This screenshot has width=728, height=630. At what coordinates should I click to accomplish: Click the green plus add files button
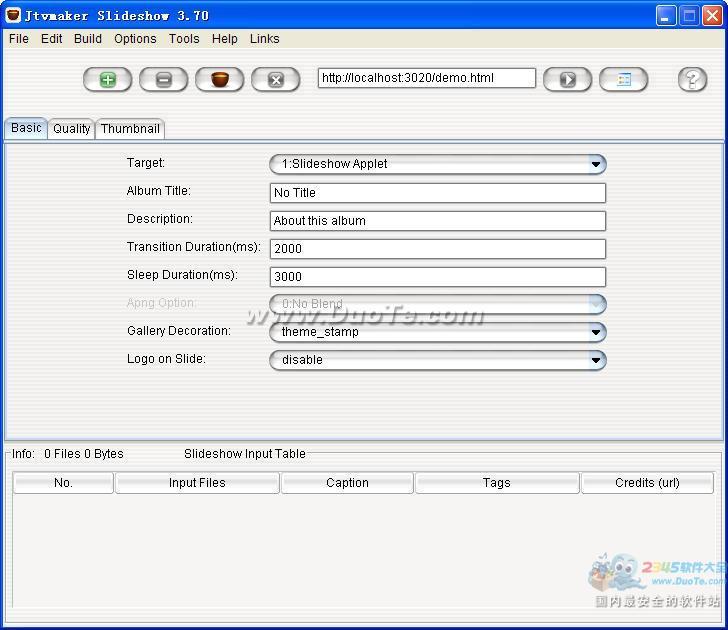click(x=107, y=80)
